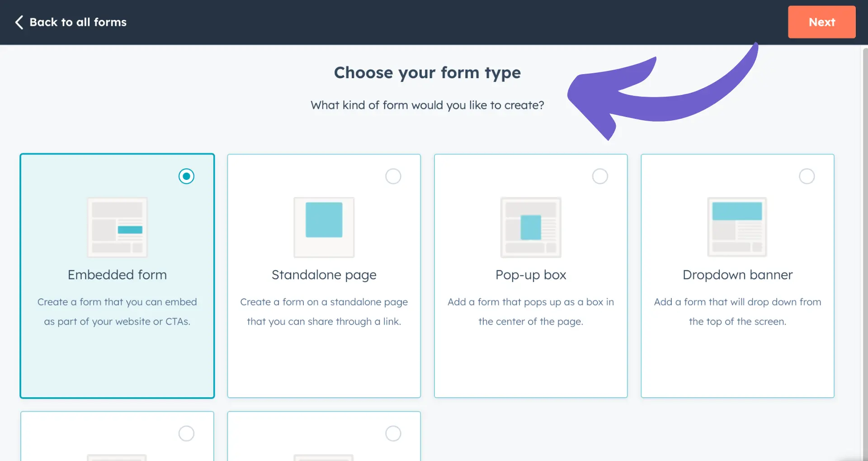The width and height of the screenshot is (868, 461).
Task: Click the "Embedded form" title text
Action: click(117, 275)
